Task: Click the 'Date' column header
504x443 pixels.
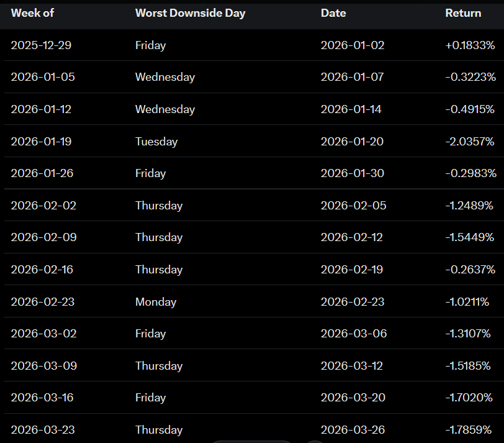Action: [333, 13]
